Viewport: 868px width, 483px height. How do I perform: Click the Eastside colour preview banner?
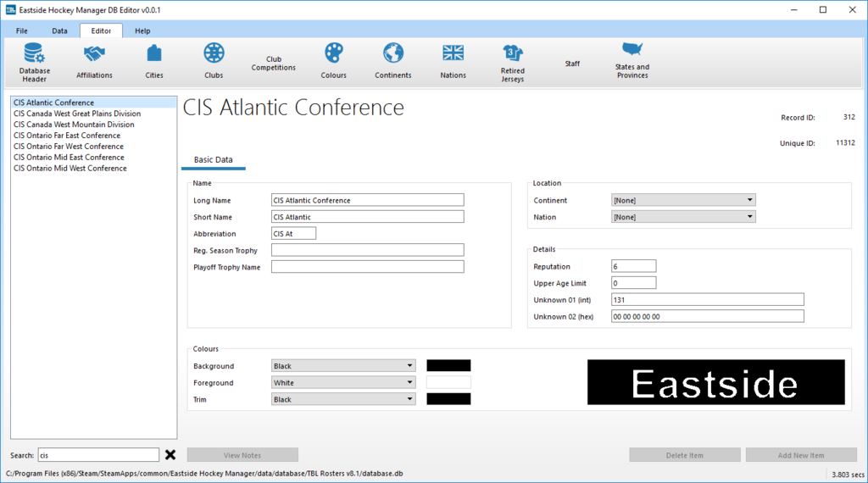715,382
